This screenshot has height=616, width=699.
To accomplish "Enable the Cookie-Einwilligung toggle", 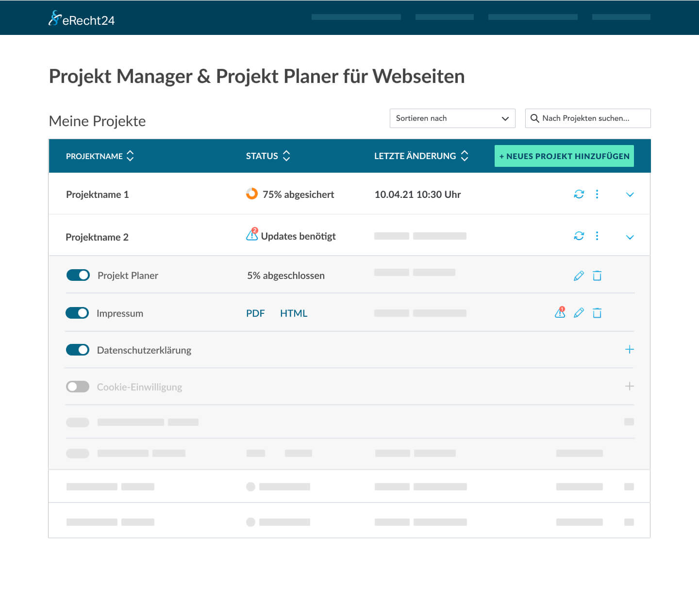I will 78,387.
